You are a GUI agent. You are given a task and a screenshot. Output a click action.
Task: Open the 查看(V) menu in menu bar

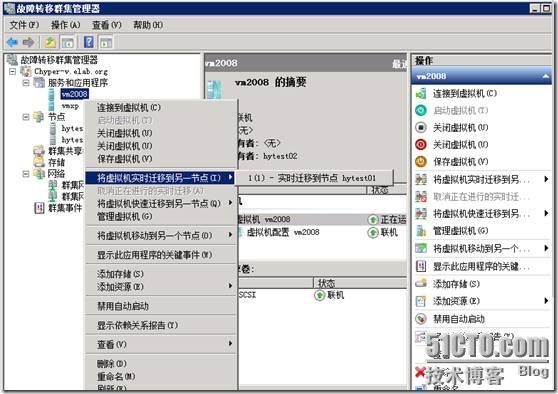[x=107, y=25]
